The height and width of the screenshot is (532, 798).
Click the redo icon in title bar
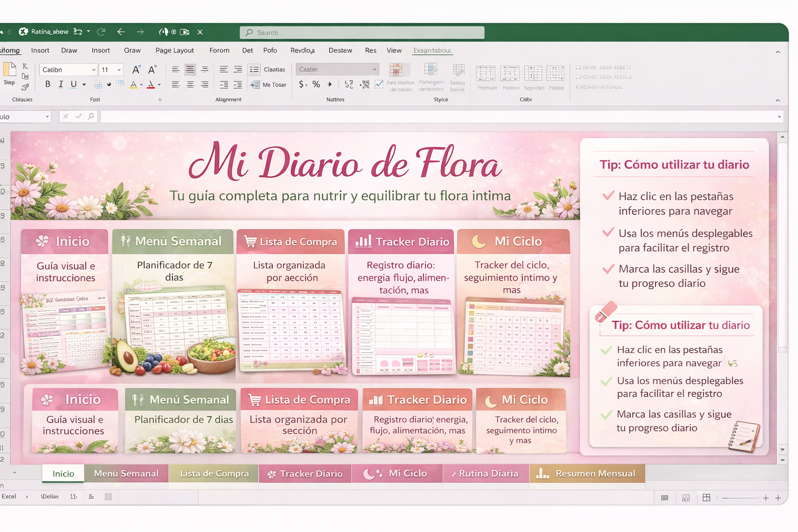click(x=101, y=32)
